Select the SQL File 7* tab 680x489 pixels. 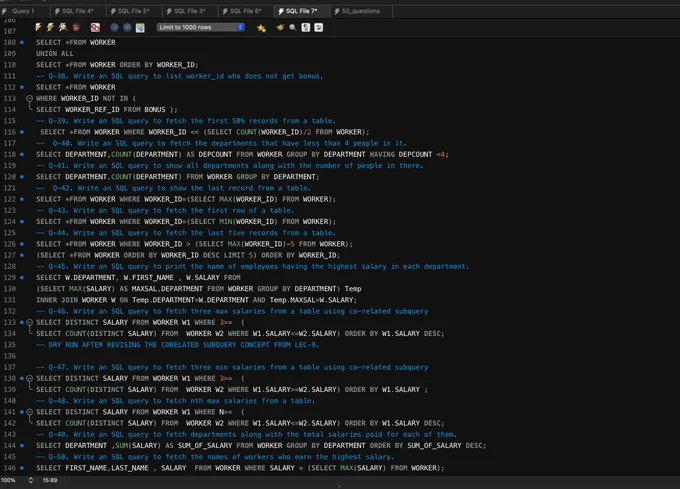pos(301,11)
